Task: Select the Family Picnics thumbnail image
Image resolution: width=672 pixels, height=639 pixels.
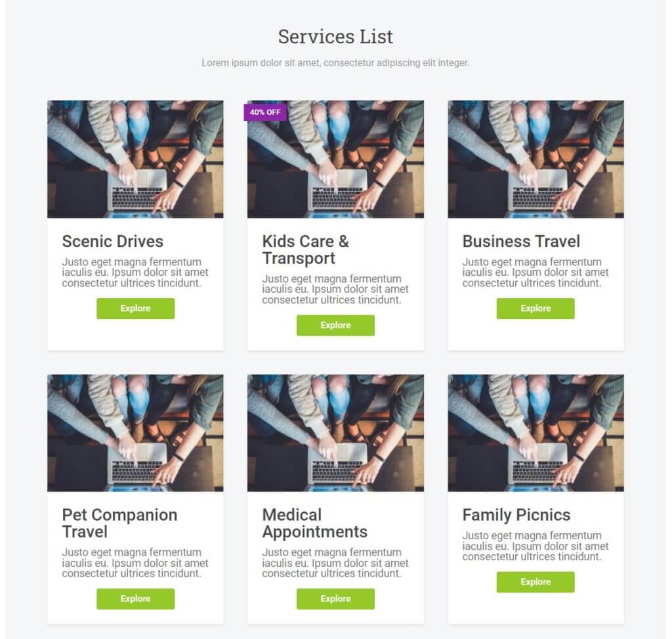Action: (x=535, y=433)
